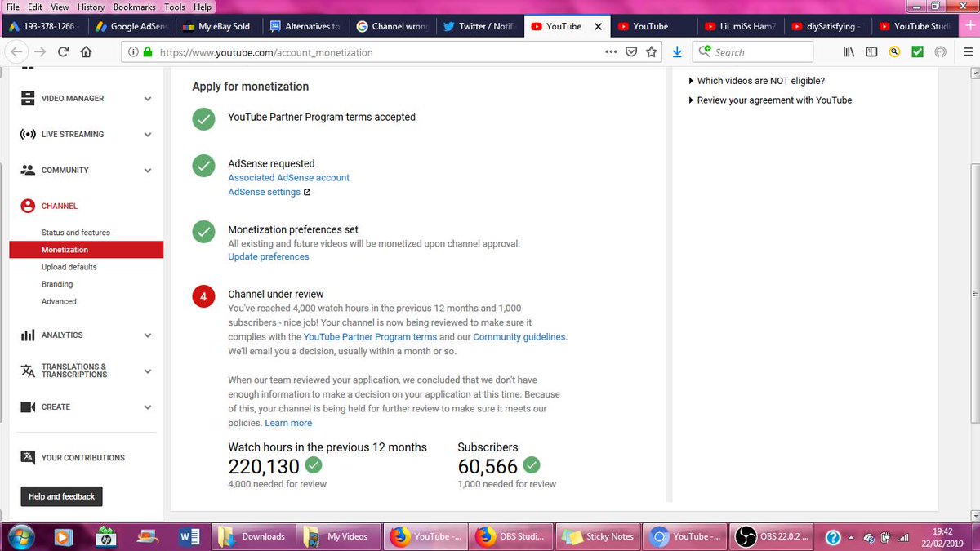Image resolution: width=980 pixels, height=551 pixels.
Task: Open Status and features in sidebar
Action: (x=76, y=233)
